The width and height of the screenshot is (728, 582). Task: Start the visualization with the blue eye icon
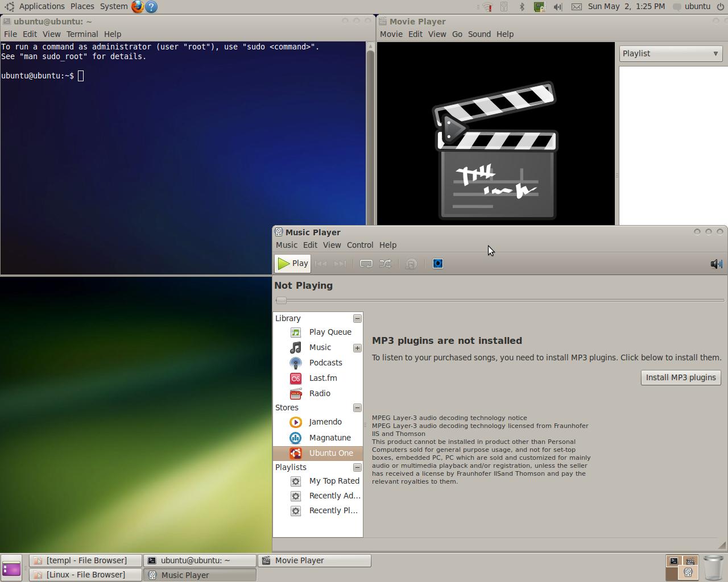438,264
